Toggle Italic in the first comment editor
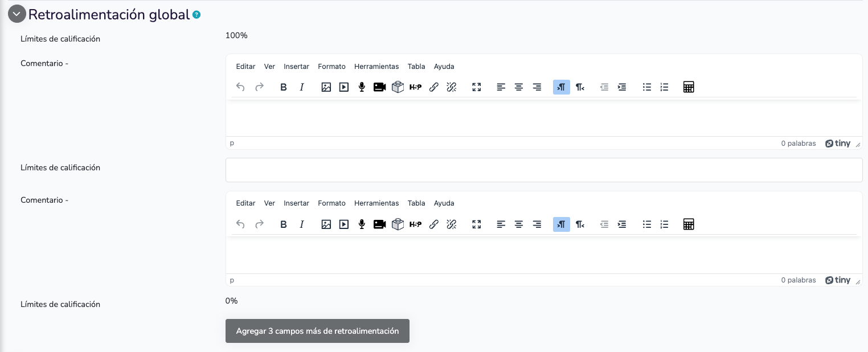 pos(302,87)
